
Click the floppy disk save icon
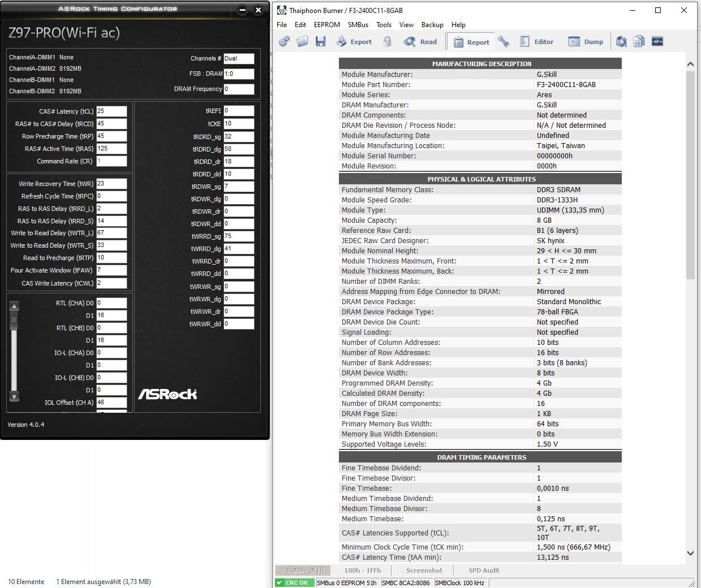click(x=320, y=41)
